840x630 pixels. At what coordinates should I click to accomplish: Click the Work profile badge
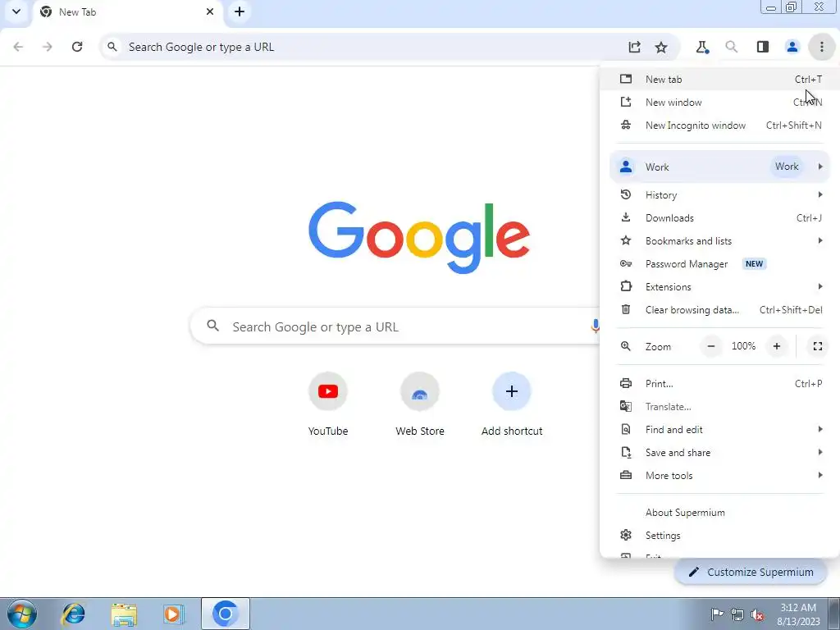point(787,167)
